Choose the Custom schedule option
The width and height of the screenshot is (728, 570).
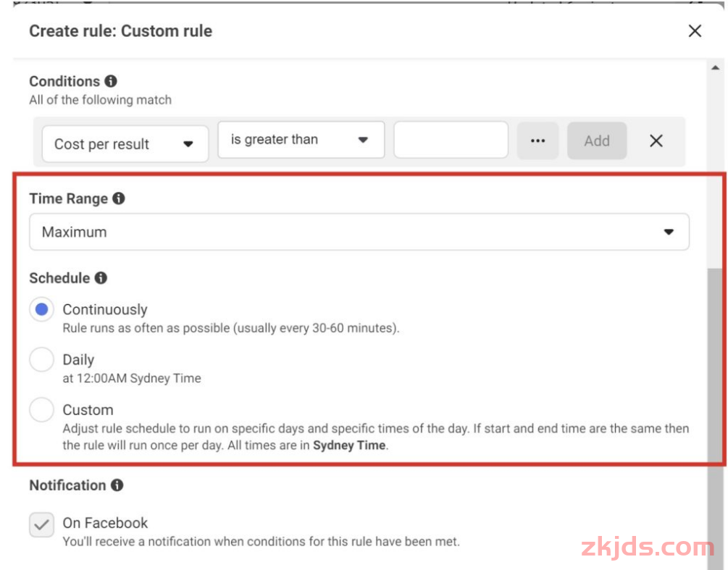41,409
